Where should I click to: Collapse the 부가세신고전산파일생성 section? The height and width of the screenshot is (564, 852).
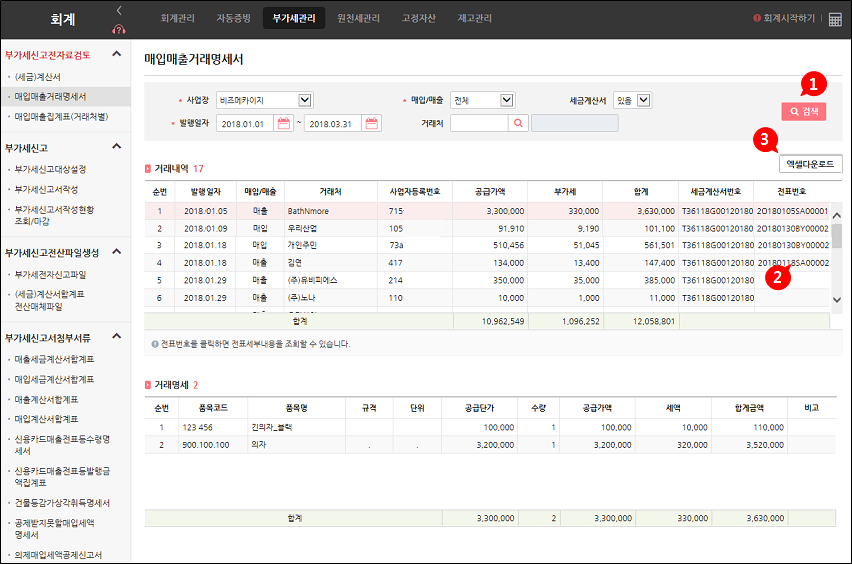[x=116, y=252]
